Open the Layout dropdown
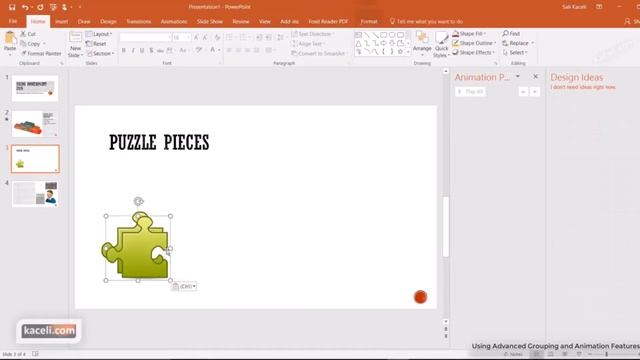This screenshot has width=640, height=360. (x=99, y=34)
